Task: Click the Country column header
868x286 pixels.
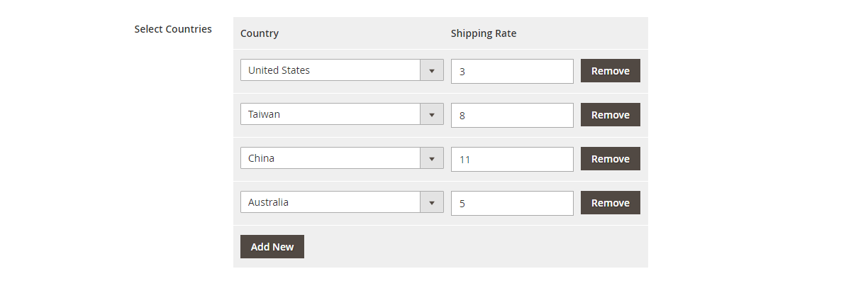Action: (x=260, y=33)
